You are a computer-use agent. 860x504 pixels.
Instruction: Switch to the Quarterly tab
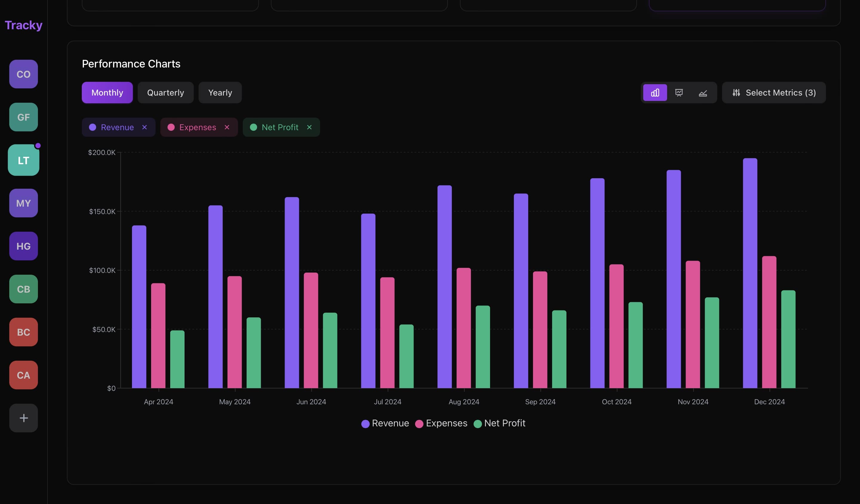(x=165, y=92)
